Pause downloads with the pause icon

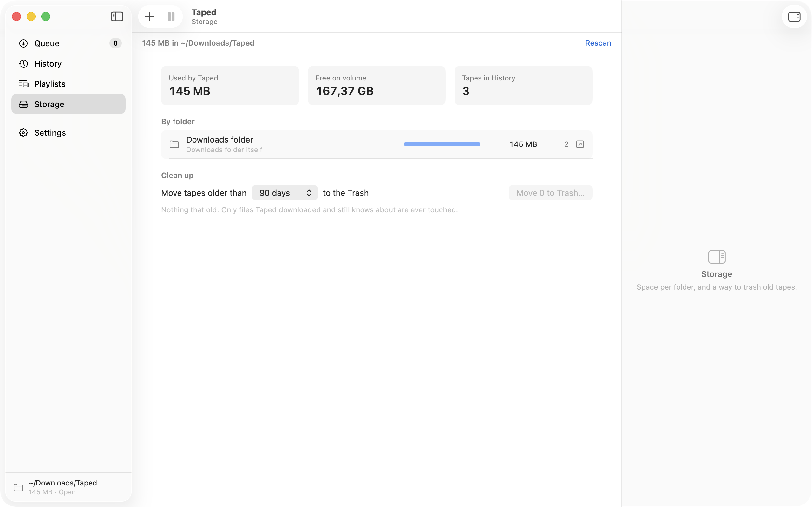[x=171, y=16]
